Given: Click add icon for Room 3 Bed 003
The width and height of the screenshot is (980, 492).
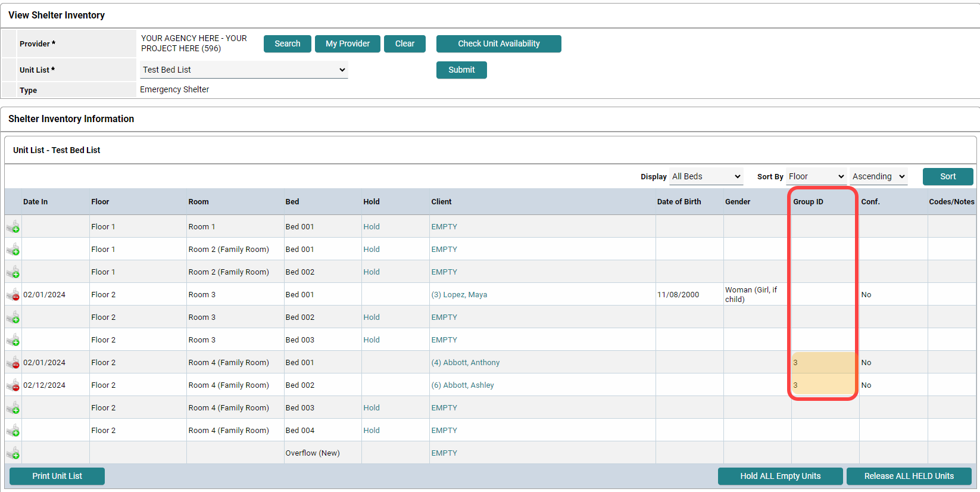Looking at the screenshot, I should 13,340.
